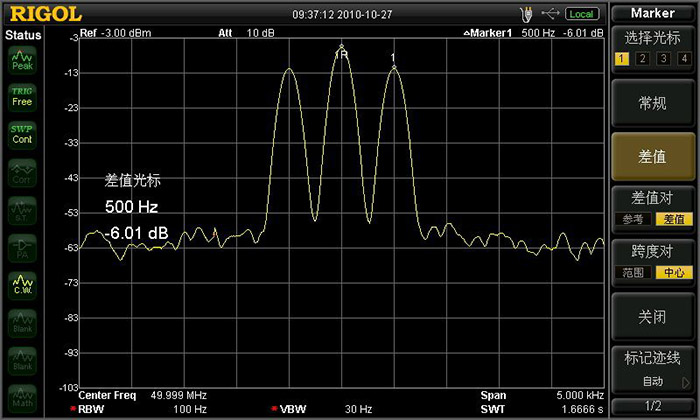The height and width of the screenshot is (420, 700).
Task: Click the C.W. trace status icon
Action: tap(22, 286)
